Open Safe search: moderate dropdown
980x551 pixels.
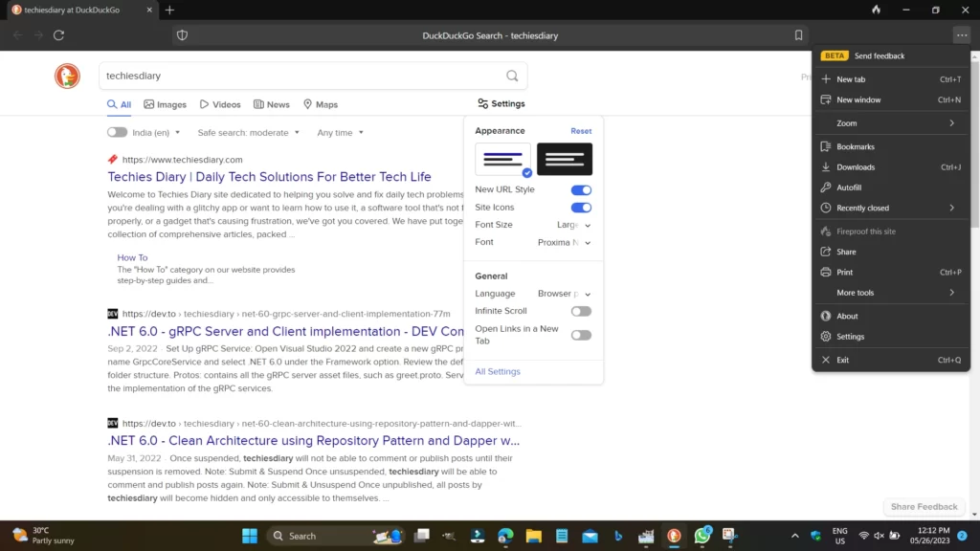(x=248, y=132)
